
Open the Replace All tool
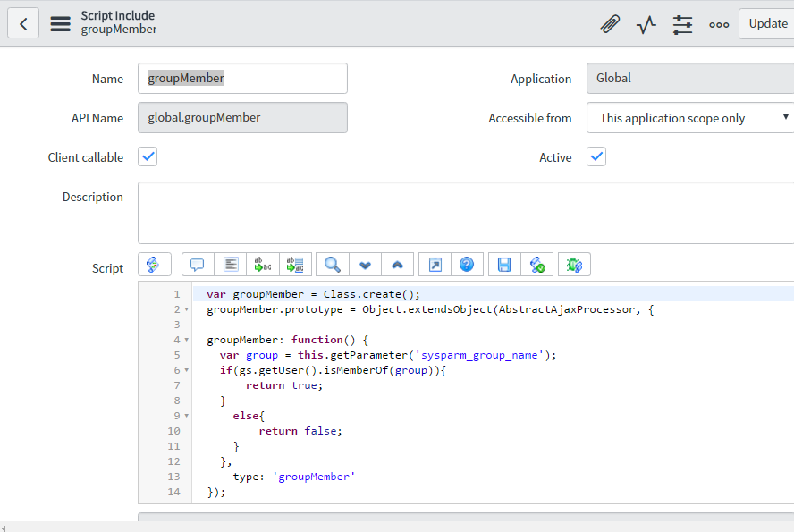pyautogui.click(x=295, y=265)
